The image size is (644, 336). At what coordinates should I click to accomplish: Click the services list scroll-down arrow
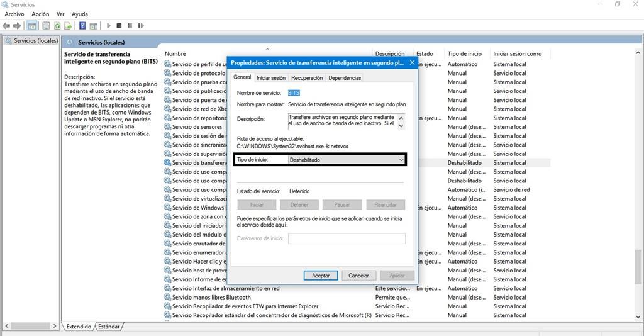[x=638, y=316]
